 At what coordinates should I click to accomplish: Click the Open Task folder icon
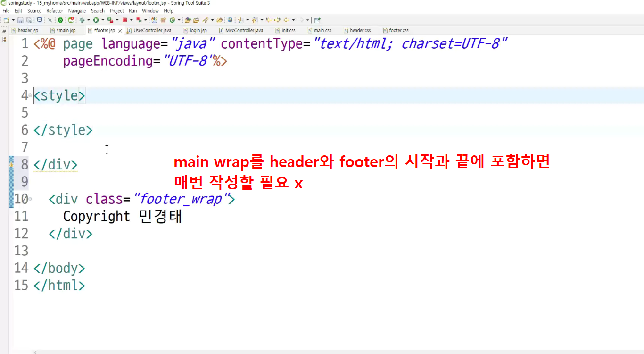coord(196,20)
